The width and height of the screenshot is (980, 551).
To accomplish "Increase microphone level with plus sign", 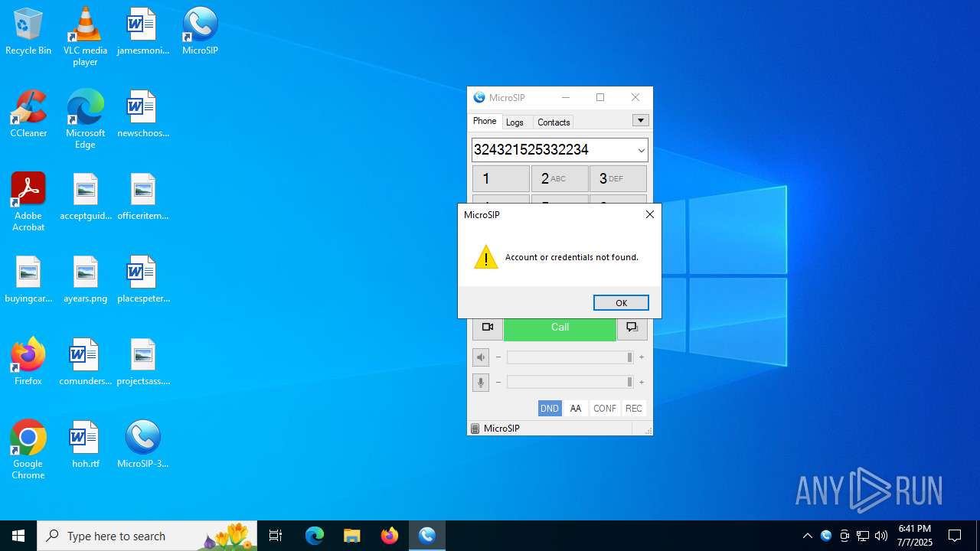I will 642,382.
